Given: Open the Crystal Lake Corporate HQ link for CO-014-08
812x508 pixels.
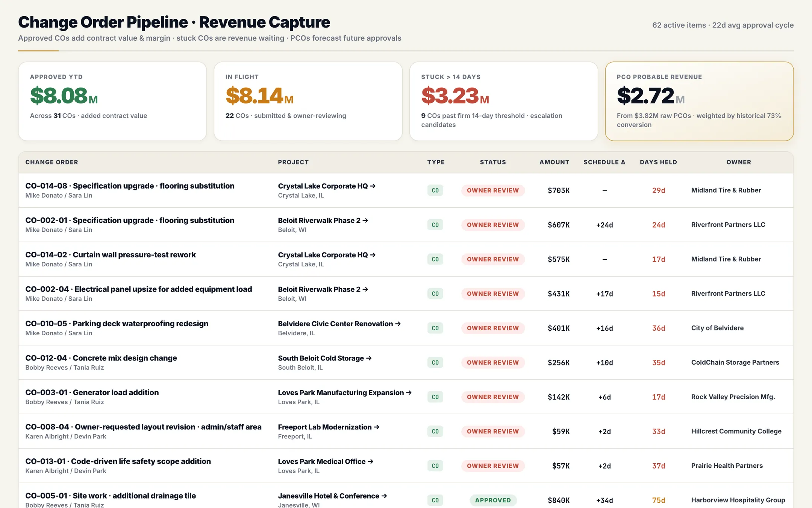Looking at the screenshot, I should (x=327, y=186).
